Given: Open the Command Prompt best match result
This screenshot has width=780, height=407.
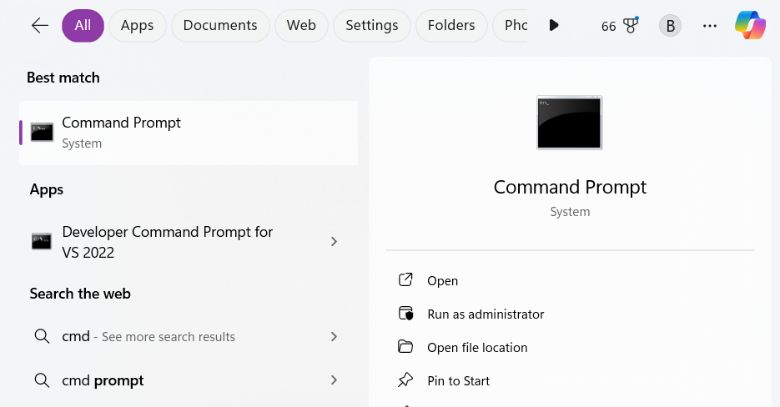Looking at the screenshot, I should 188,132.
